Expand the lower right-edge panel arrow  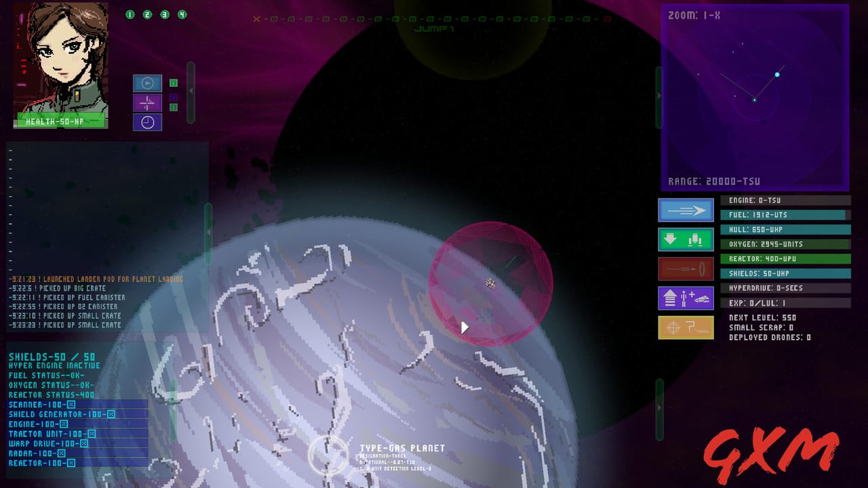(x=658, y=408)
